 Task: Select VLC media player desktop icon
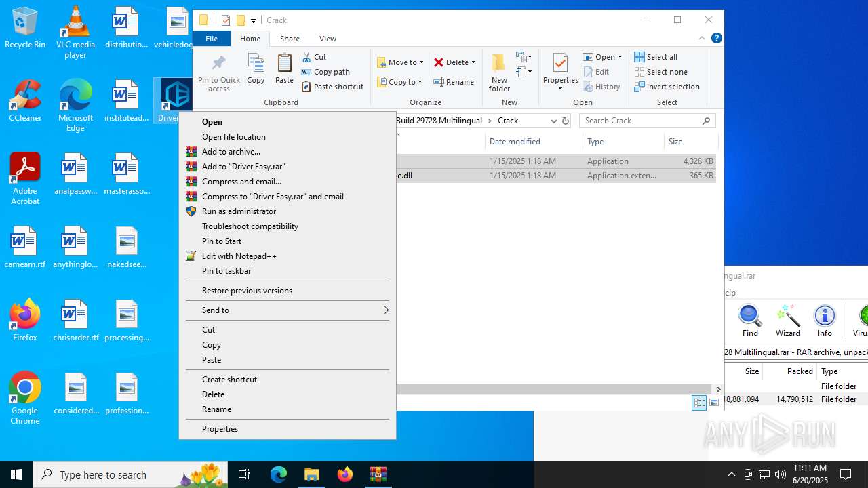tap(75, 33)
